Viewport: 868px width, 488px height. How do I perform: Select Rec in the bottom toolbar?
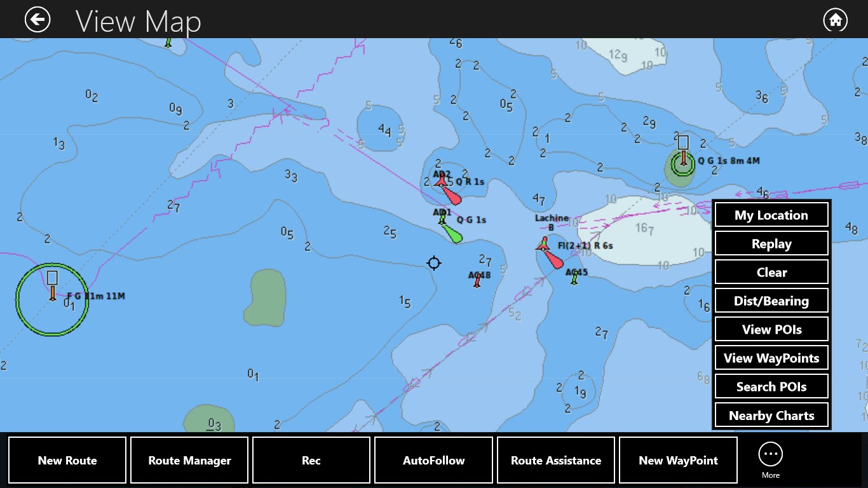[x=311, y=460]
